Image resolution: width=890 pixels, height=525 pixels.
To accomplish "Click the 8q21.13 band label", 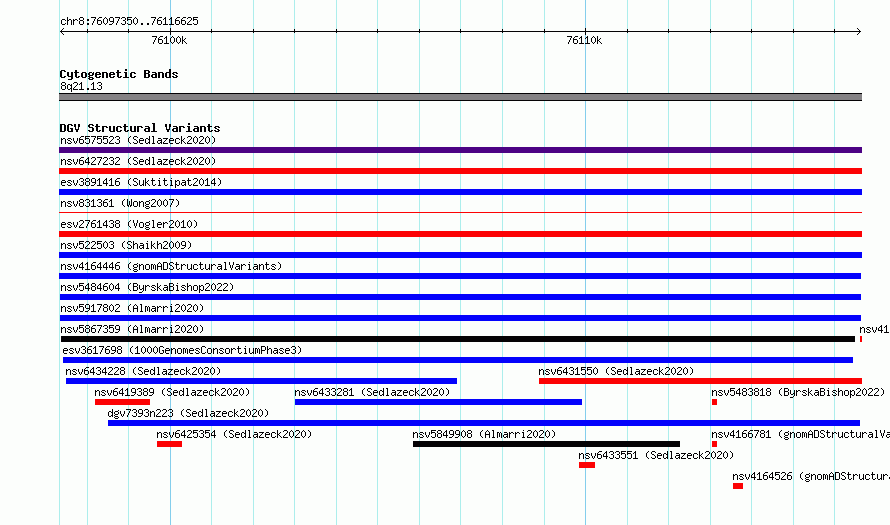I will point(81,86).
